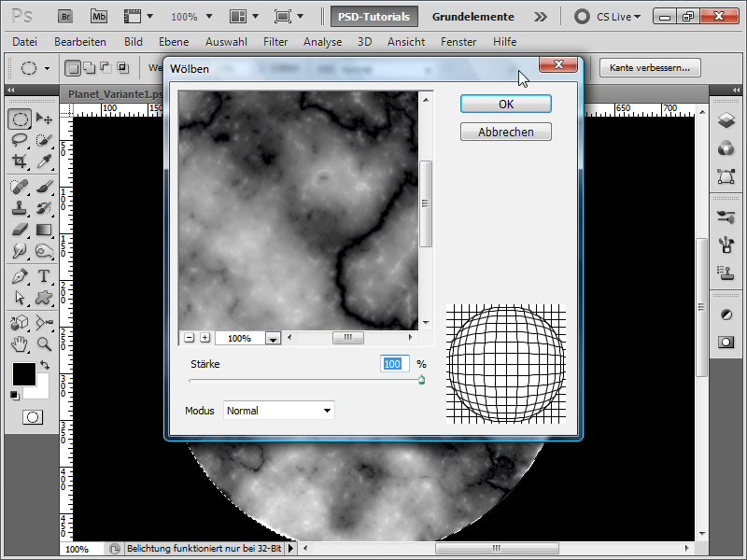
Task: Select the Custom Shape tool
Action: 44,298
